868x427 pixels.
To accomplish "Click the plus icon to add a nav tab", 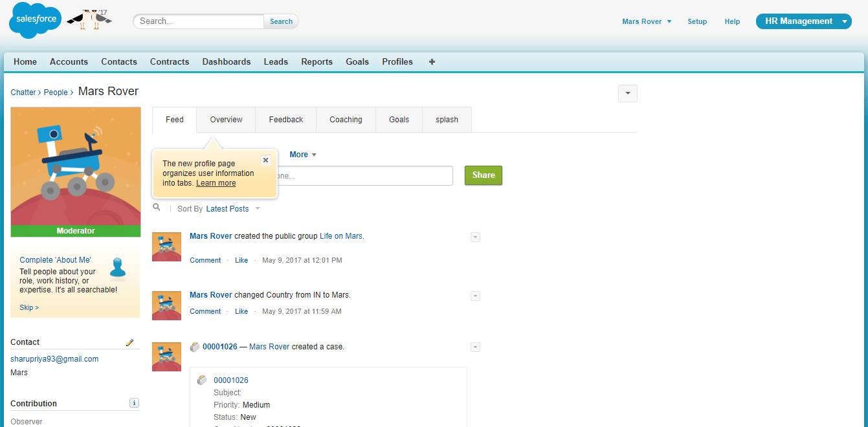I will tap(431, 61).
